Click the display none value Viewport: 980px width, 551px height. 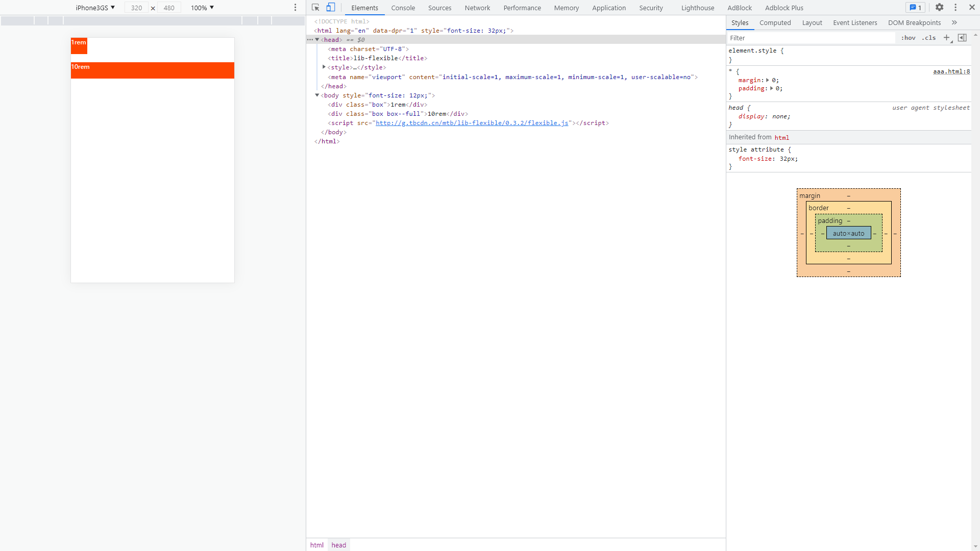point(780,116)
